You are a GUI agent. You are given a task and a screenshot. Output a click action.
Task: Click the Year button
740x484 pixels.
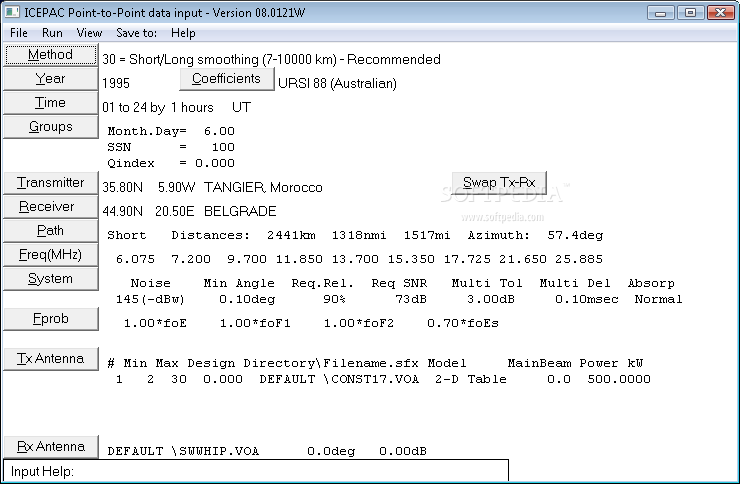pos(50,79)
